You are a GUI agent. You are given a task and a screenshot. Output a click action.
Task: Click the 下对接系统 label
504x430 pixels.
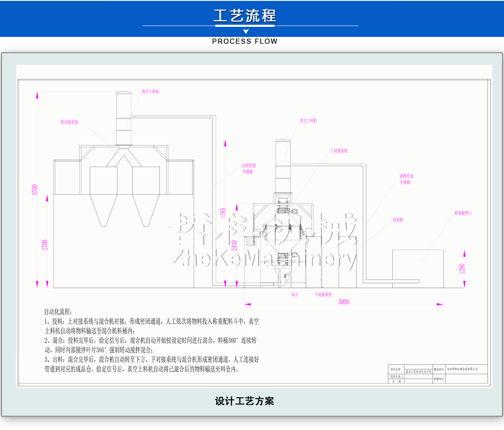323,295
